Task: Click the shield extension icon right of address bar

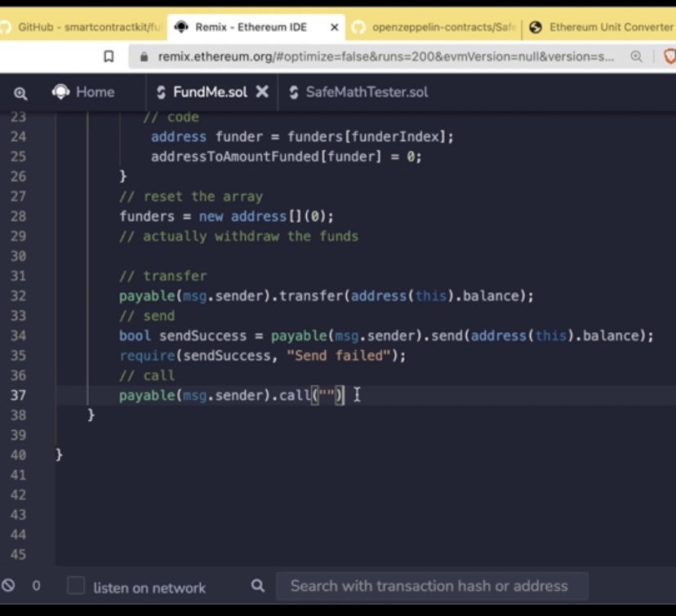Action: tap(669, 56)
